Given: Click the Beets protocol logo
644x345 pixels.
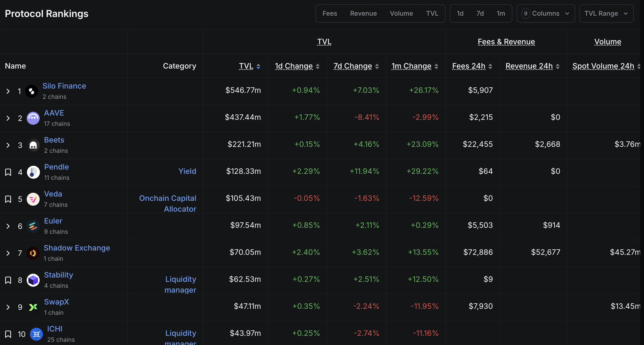Looking at the screenshot, I should point(33,145).
